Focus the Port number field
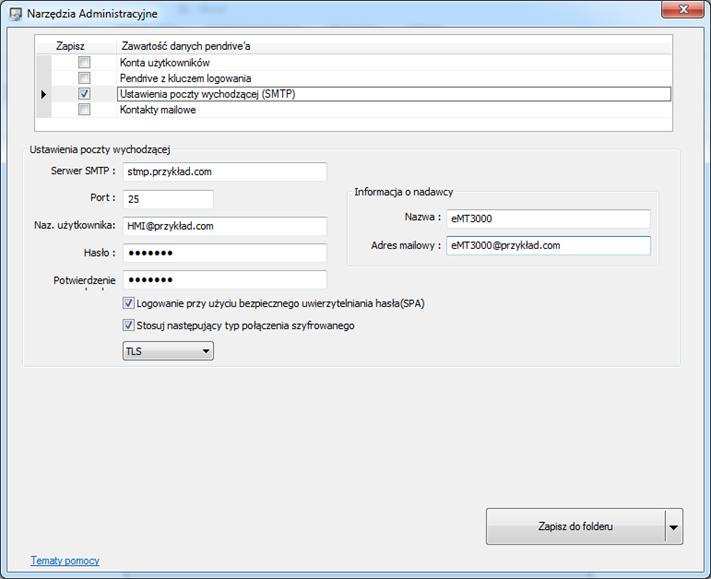Screen dimensions: 711x579 click(168, 199)
